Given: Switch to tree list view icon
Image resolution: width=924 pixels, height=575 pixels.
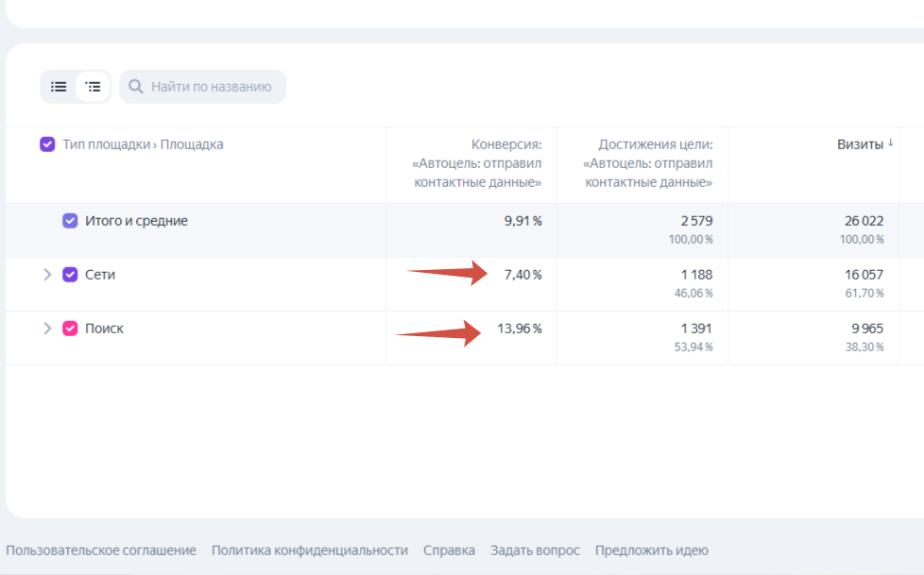Looking at the screenshot, I should pos(93,87).
